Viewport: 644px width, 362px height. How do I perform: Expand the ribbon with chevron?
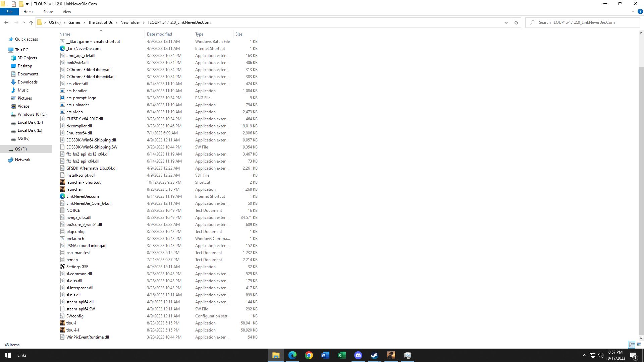point(633,11)
